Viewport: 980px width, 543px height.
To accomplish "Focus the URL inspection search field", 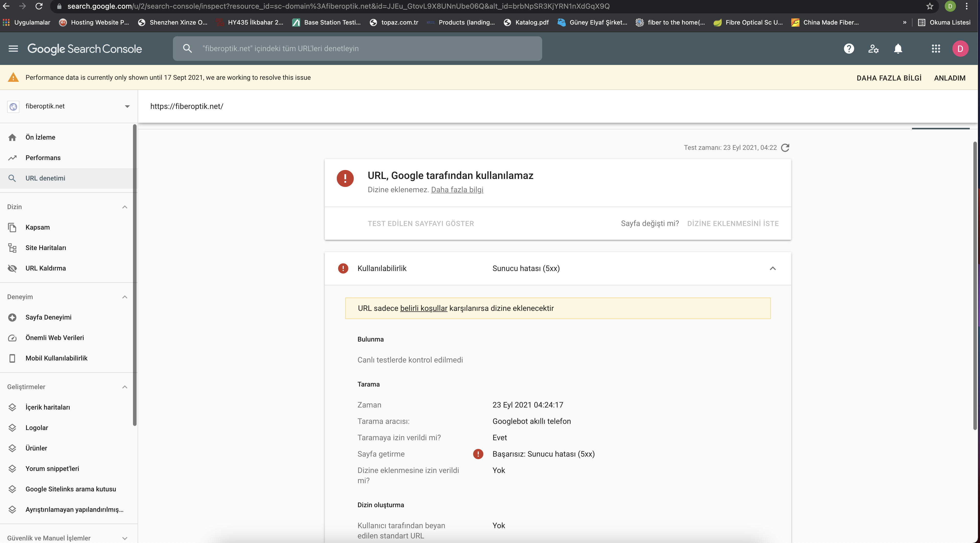I will point(358,49).
